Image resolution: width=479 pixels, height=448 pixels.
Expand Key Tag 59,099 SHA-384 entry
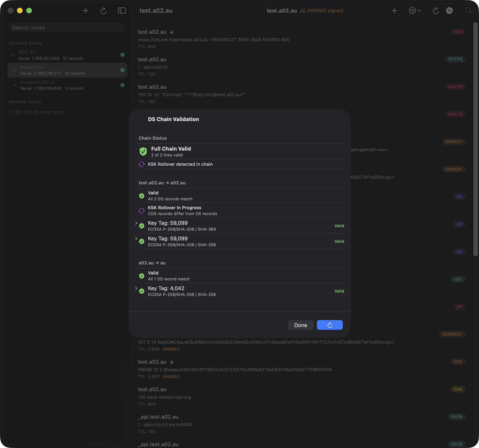(x=136, y=223)
